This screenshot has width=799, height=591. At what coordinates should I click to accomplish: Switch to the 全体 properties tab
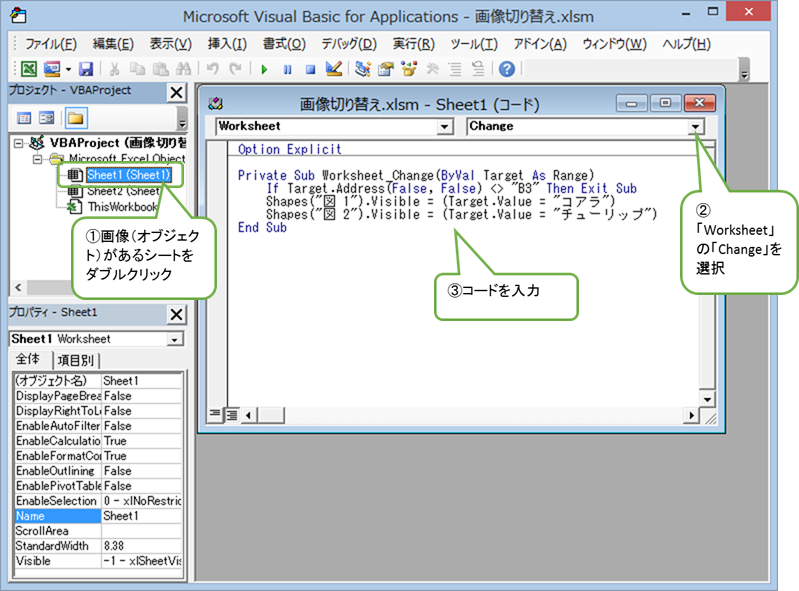click(29, 359)
